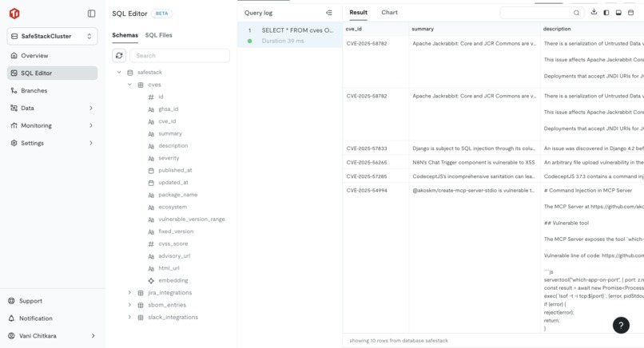644x348 pixels.
Task: Collapse the Query log panel icon
Action: tap(329, 13)
